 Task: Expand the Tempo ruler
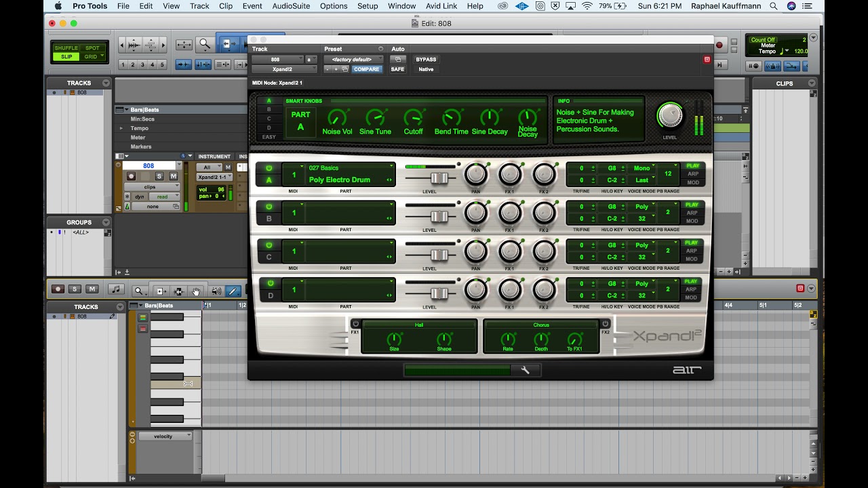coord(121,128)
